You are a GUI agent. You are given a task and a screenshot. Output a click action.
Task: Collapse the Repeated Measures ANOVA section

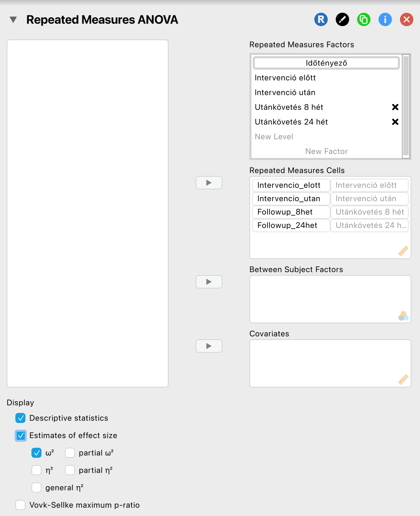pyautogui.click(x=13, y=20)
